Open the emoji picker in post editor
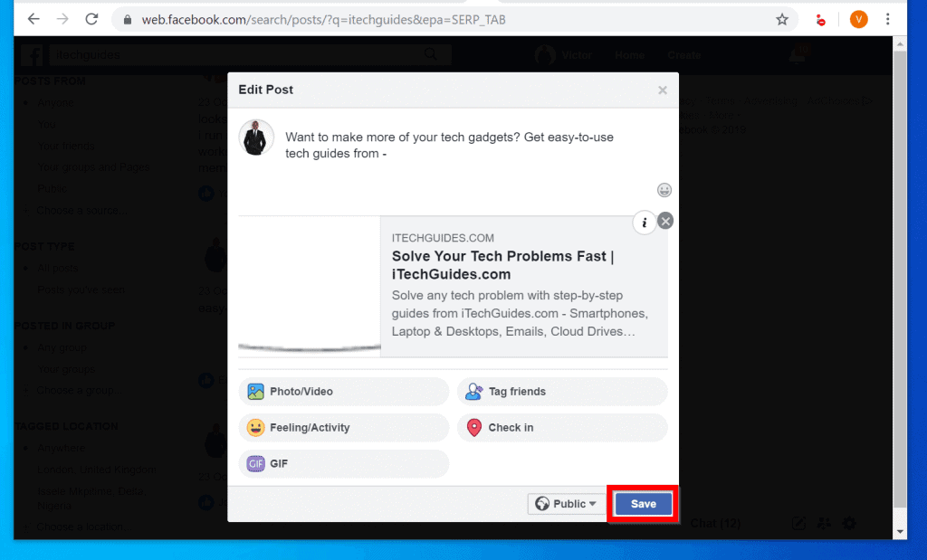The height and width of the screenshot is (560, 927). pyautogui.click(x=664, y=190)
